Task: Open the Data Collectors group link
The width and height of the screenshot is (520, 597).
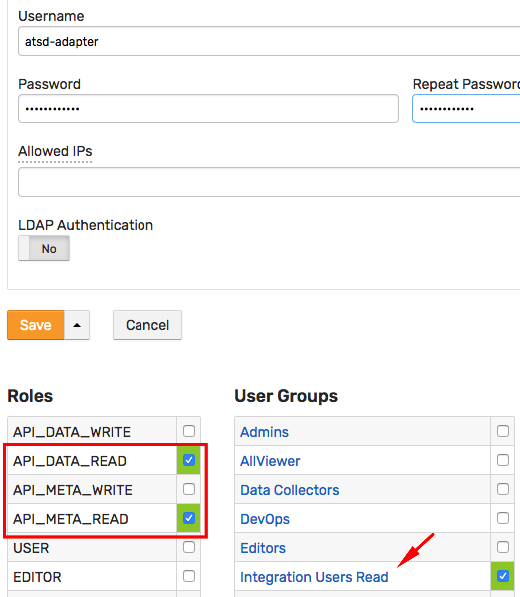Action: click(x=290, y=490)
